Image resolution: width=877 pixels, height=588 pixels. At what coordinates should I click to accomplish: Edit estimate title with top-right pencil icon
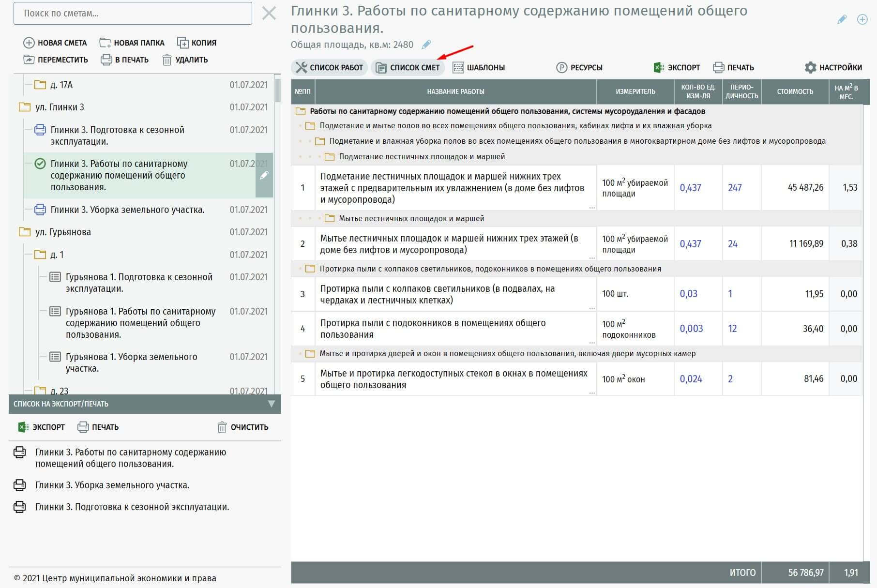point(842,19)
